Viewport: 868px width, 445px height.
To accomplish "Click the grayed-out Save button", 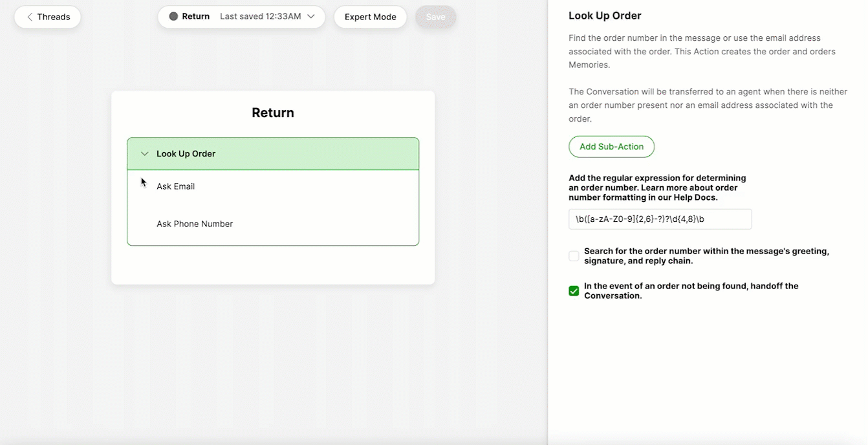I will [x=436, y=17].
